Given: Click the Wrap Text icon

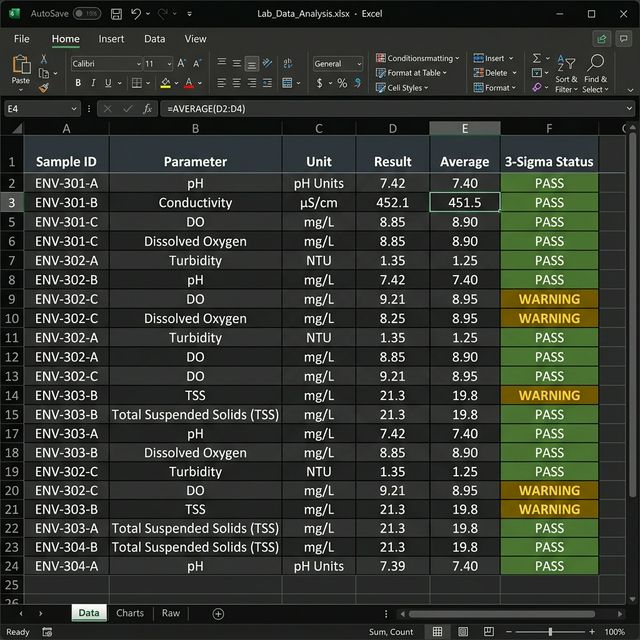Looking at the screenshot, I should 288,63.
